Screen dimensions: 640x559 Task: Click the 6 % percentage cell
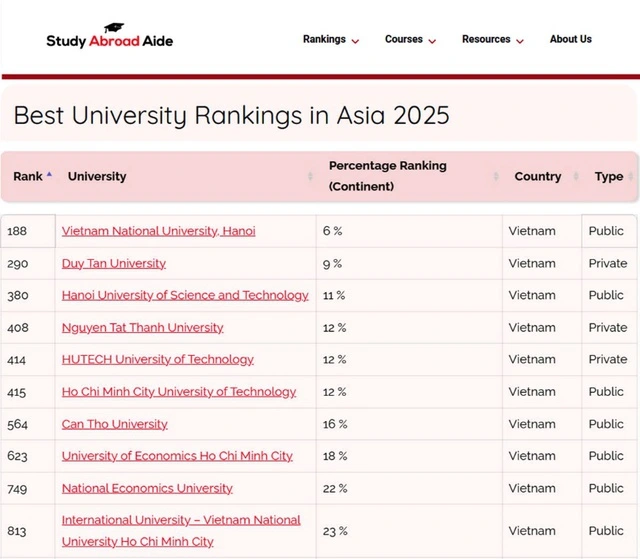tap(409, 231)
